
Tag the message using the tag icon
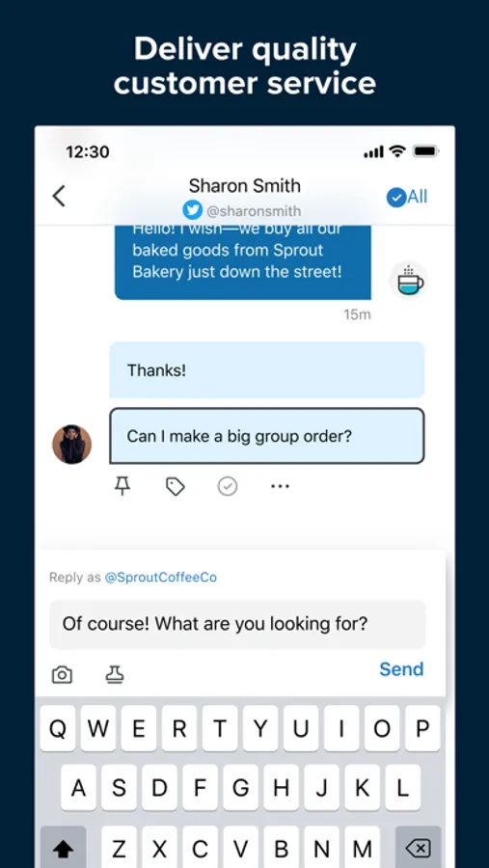[175, 487]
